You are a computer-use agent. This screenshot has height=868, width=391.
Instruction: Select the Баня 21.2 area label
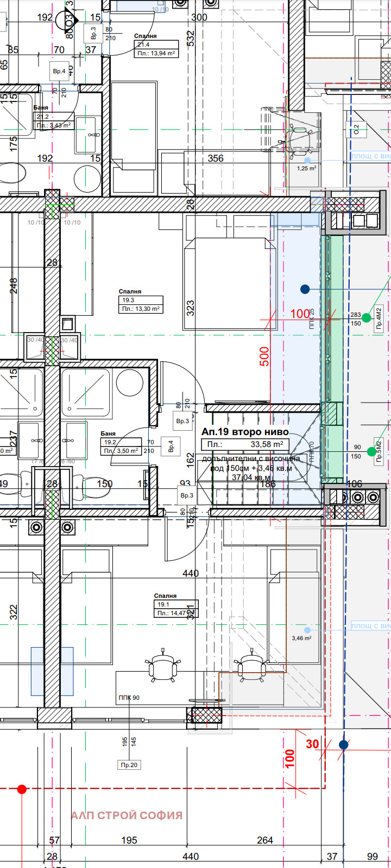54,125
